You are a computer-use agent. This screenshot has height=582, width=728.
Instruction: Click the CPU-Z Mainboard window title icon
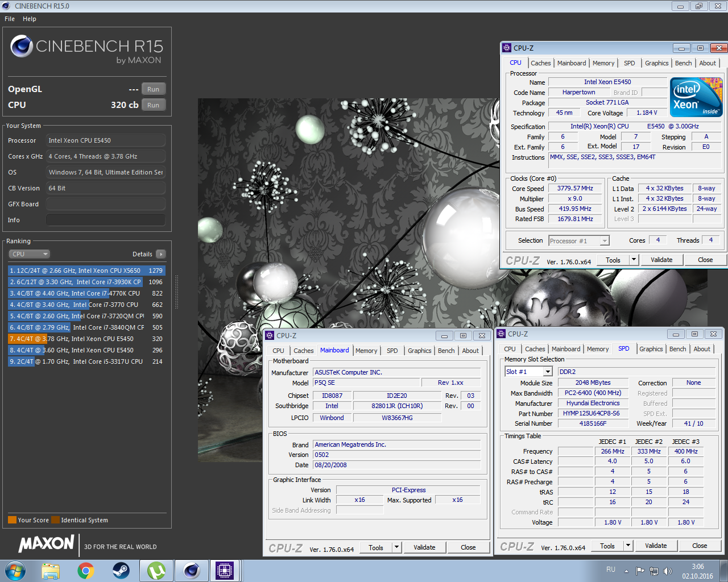[270, 335]
